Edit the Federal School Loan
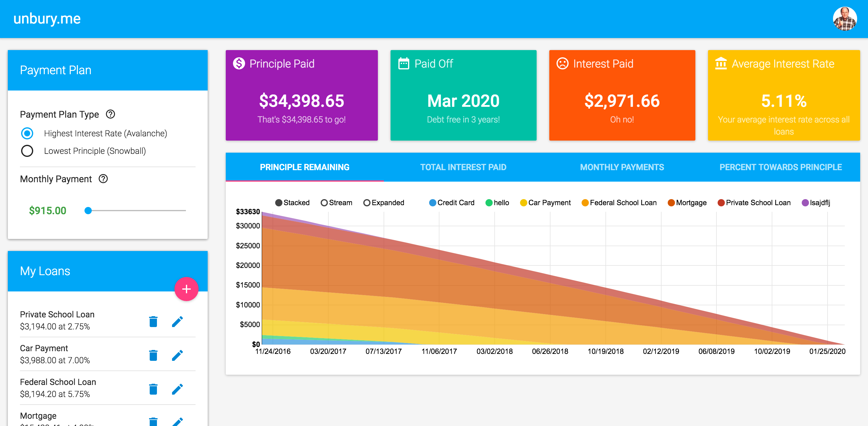The height and width of the screenshot is (426, 868). tap(177, 389)
